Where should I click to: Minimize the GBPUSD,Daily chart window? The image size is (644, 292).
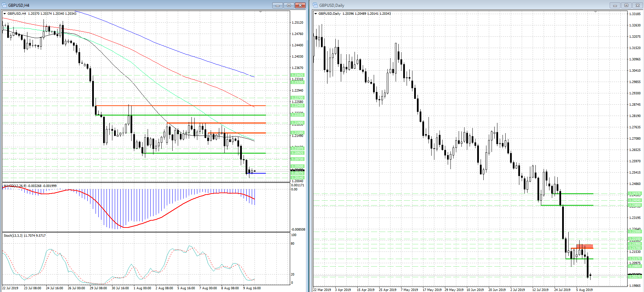coord(615,5)
